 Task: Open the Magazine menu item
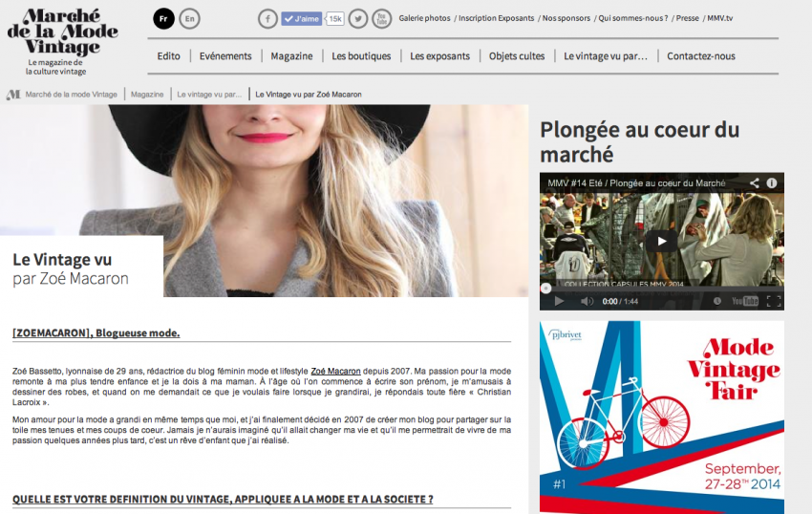point(291,56)
